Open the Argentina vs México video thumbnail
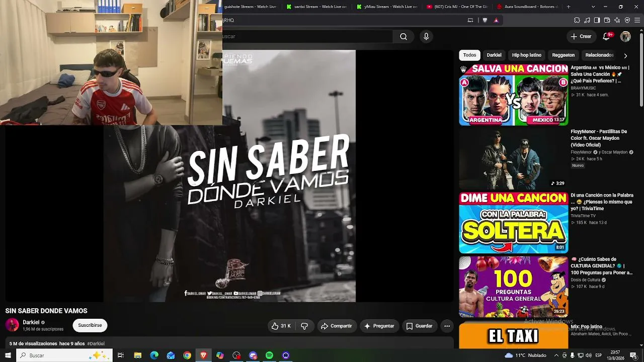 point(513,95)
